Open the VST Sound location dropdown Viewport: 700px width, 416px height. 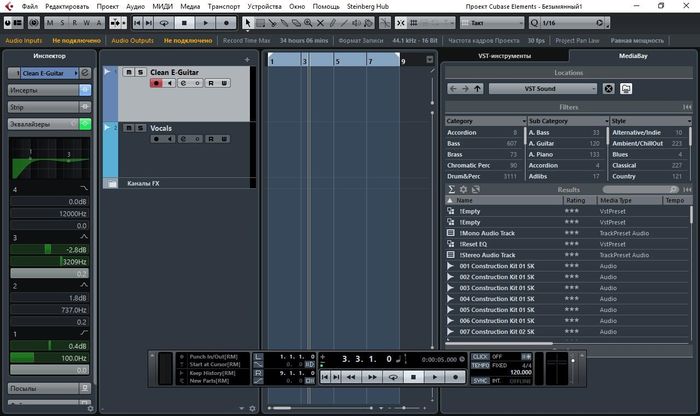543,89
